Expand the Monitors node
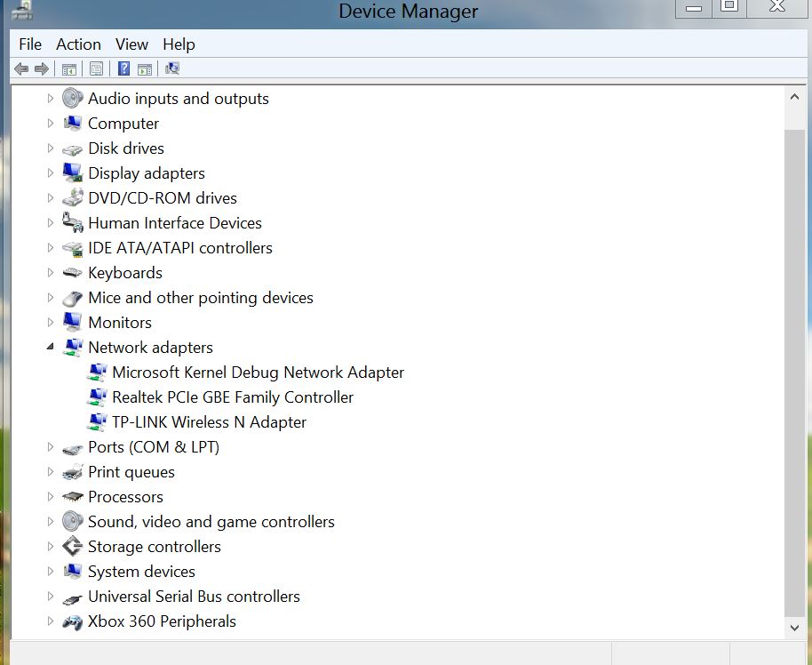The height and width of the screenshot is (665, 812). 51,322
